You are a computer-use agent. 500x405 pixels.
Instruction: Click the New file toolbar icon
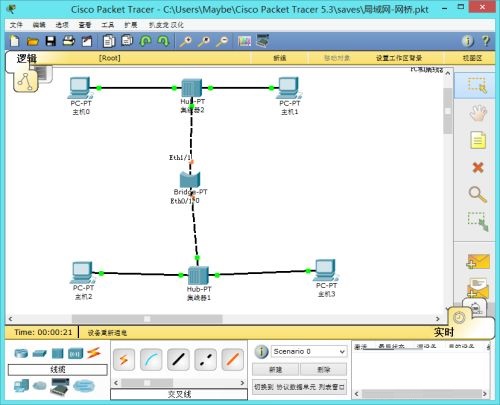[x=15, y=41]
